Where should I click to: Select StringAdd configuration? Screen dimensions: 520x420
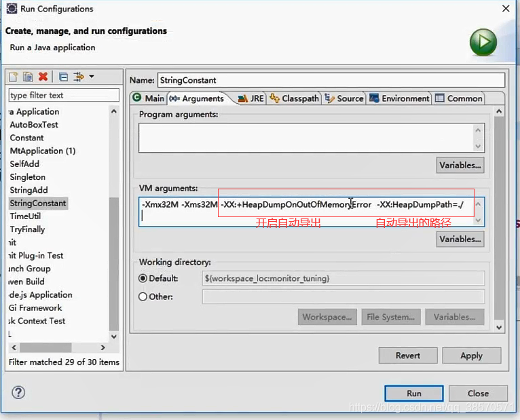[x=29, y=190]
